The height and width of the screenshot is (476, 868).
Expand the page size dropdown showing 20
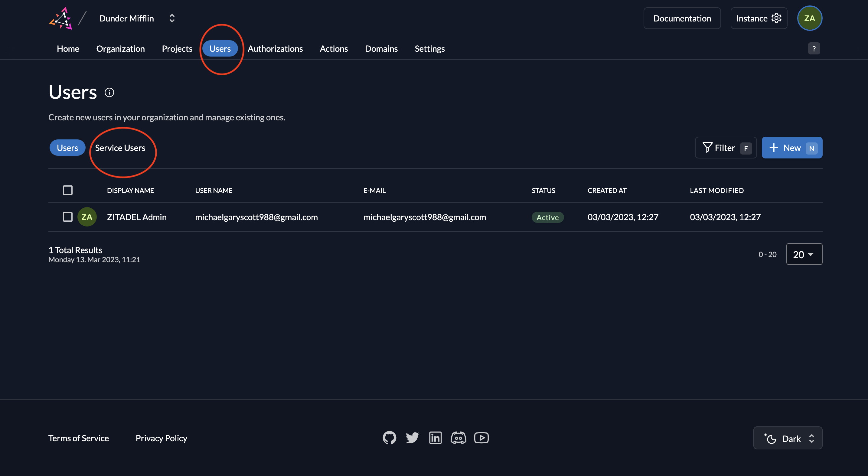click(804, 254)
